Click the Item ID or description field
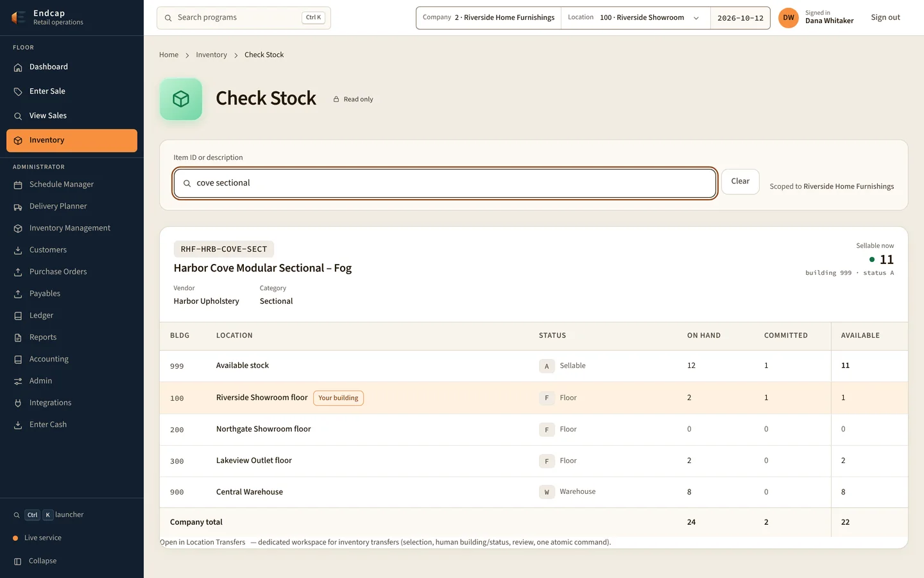Screen dimensions: 924x578 click(x=445, y=184)
